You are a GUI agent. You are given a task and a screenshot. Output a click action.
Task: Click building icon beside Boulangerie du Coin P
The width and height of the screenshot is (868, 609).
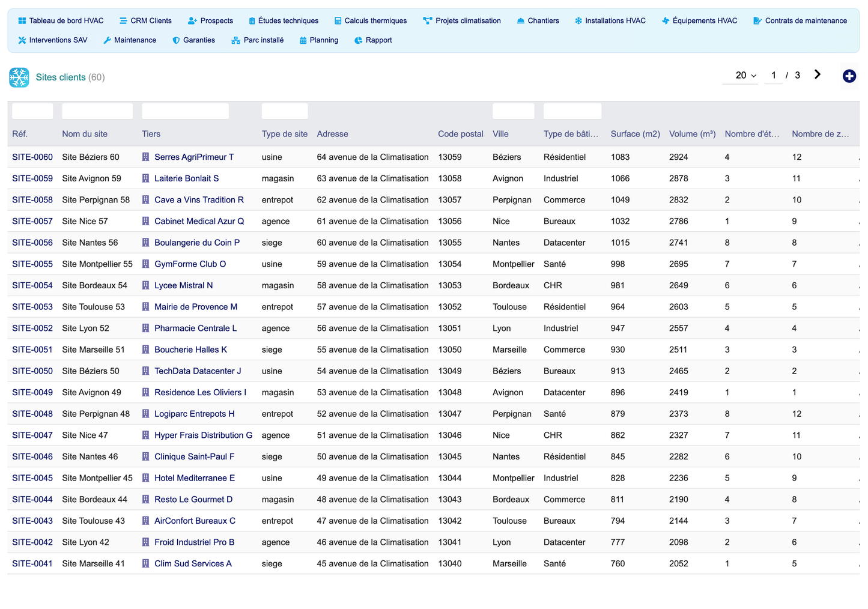pos(145,243)
